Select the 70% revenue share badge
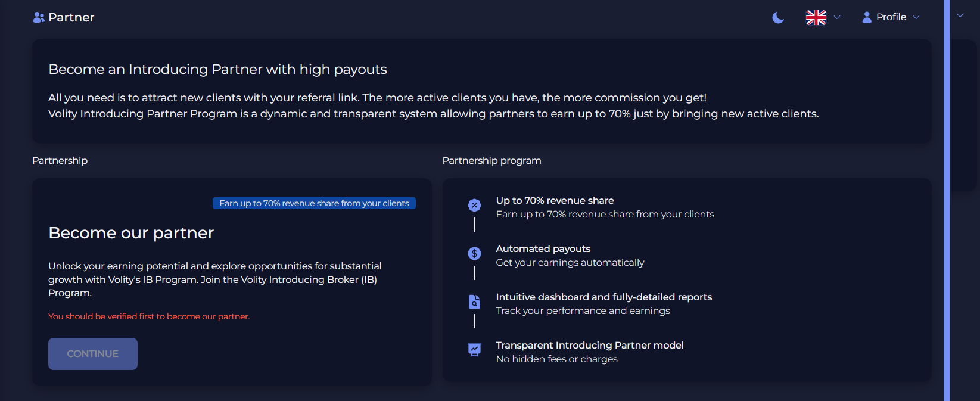The image size is (980, 401). (x=314, y=203)
